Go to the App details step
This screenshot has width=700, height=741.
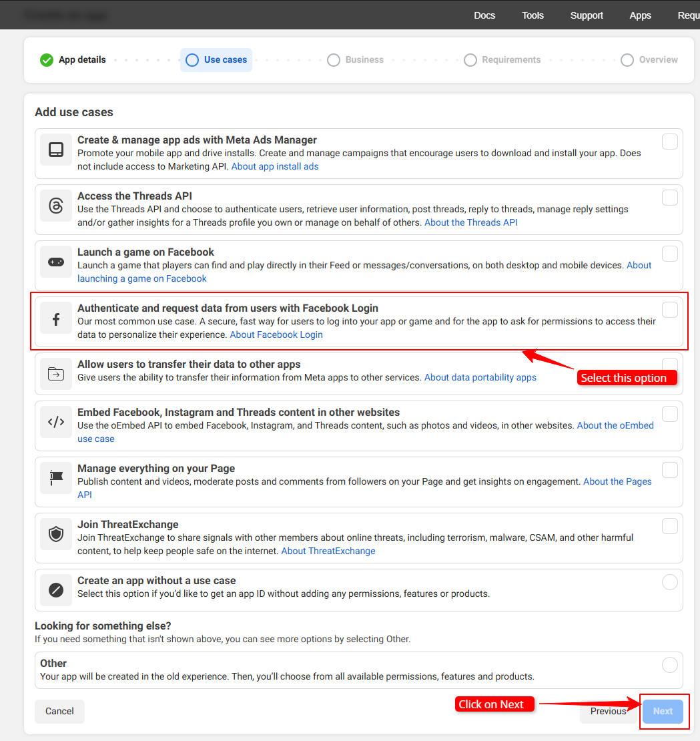click(73, 60)
